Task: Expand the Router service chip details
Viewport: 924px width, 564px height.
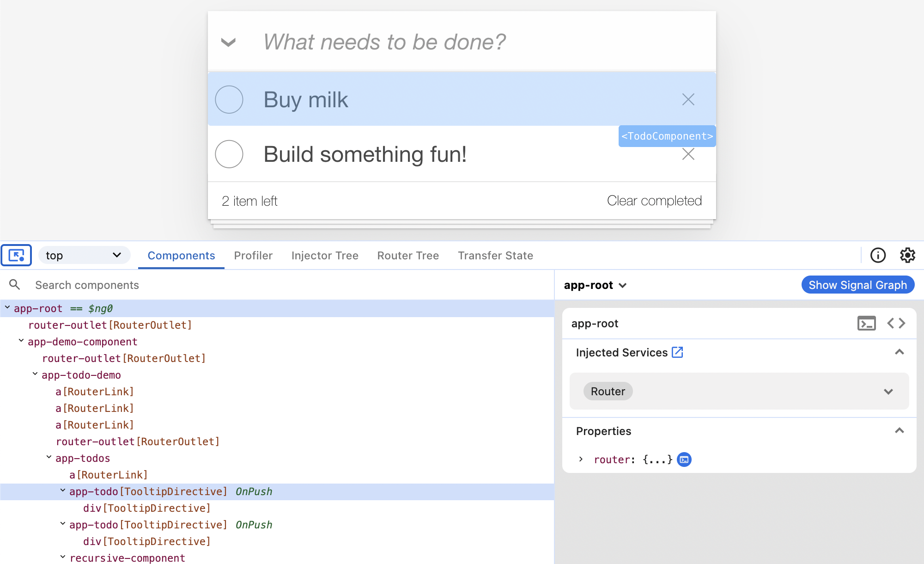Action: [x=888, y=391]
